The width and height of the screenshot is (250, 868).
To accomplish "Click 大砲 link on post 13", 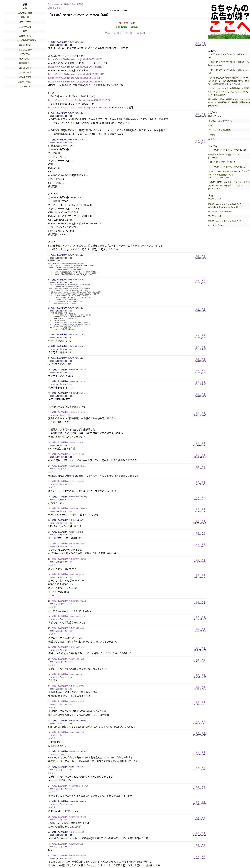I will [204, 413].
